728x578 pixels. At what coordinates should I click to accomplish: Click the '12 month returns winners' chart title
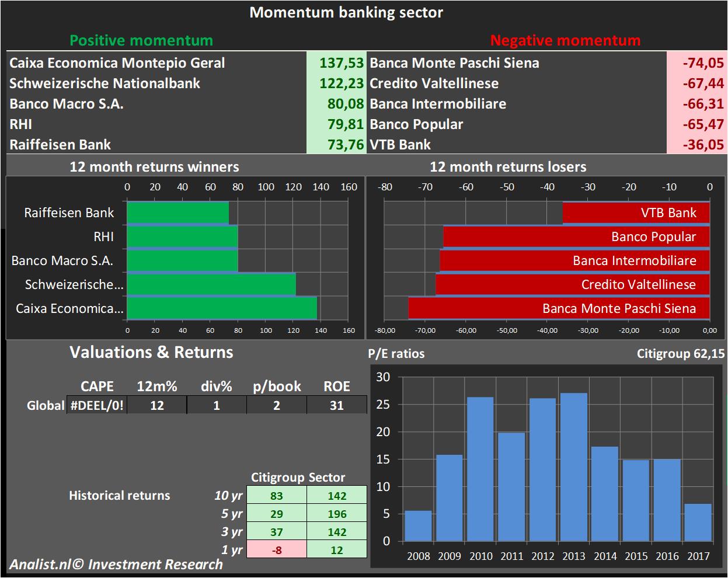(154, 167)
